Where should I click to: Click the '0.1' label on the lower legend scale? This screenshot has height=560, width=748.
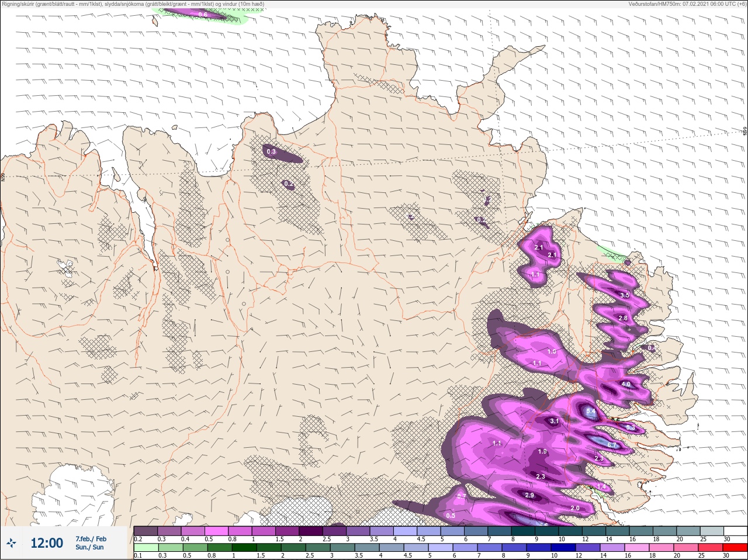[x=138, y=556]
